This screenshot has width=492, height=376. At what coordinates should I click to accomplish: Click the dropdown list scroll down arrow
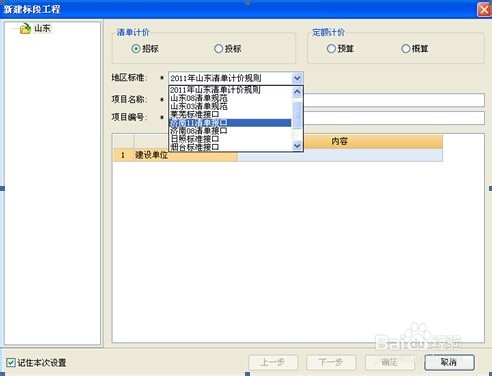tap(297, 145)
